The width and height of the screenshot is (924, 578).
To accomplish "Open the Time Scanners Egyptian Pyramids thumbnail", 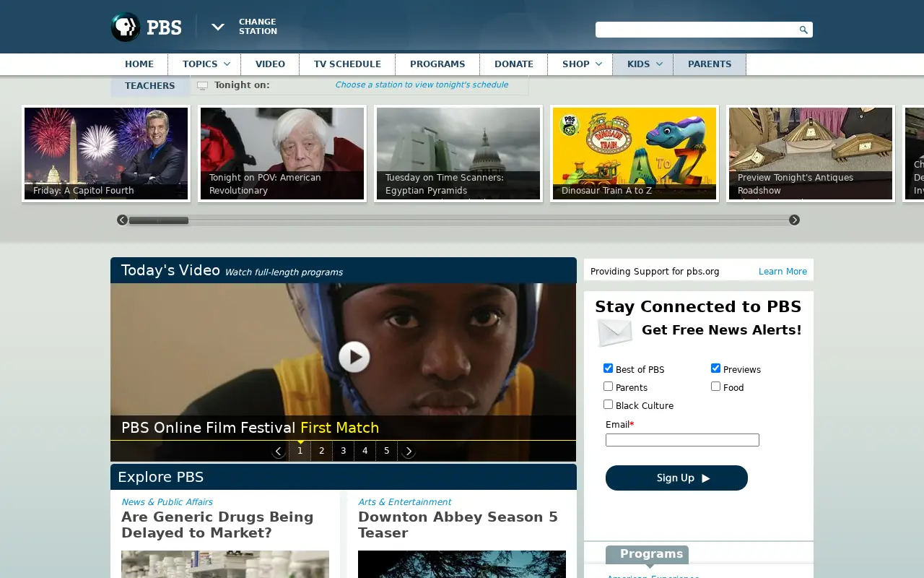I will (x=458, y=154).
